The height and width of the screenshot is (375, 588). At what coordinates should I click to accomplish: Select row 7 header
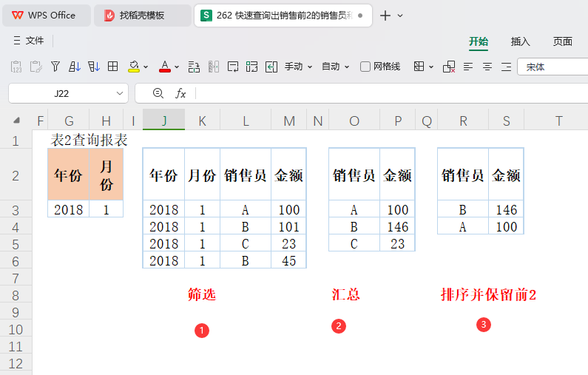pos(16,278)
